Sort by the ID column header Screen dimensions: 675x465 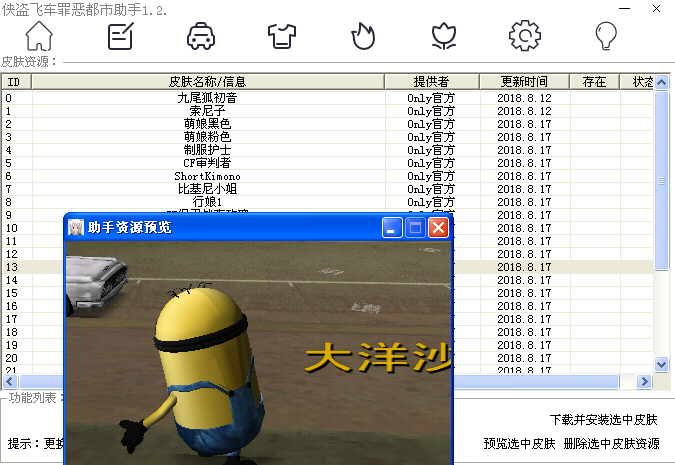16,82
